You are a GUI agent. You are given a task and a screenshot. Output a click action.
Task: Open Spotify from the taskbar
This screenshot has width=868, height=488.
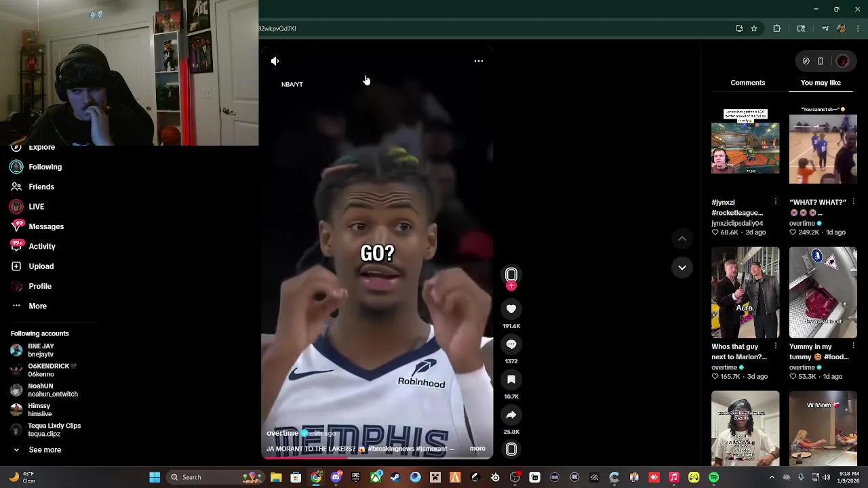pyautogui.click(x=714, y=477)
